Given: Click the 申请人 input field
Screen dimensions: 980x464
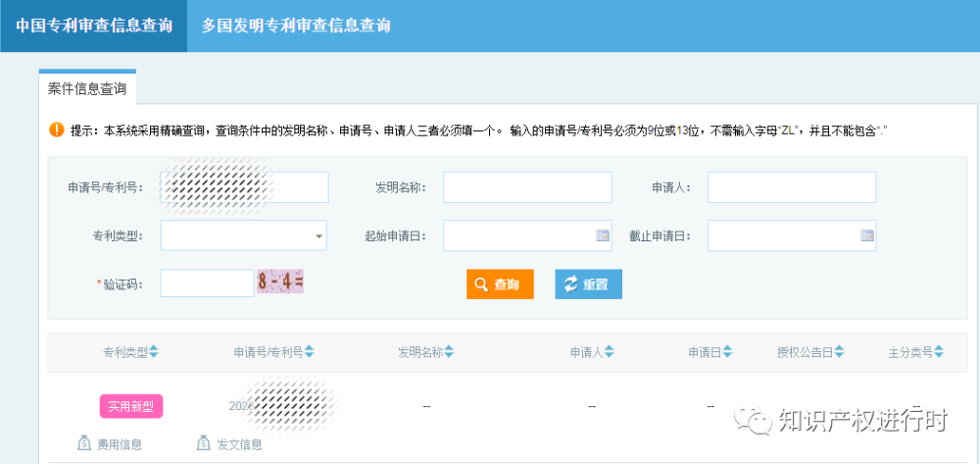Looking at the screenshot, I should pos(792,187).
